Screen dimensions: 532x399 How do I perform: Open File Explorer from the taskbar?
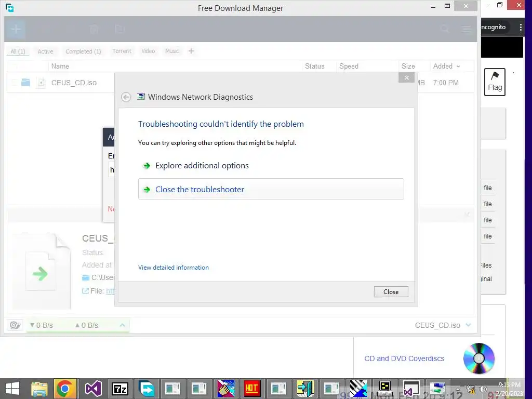coord(39,389)
